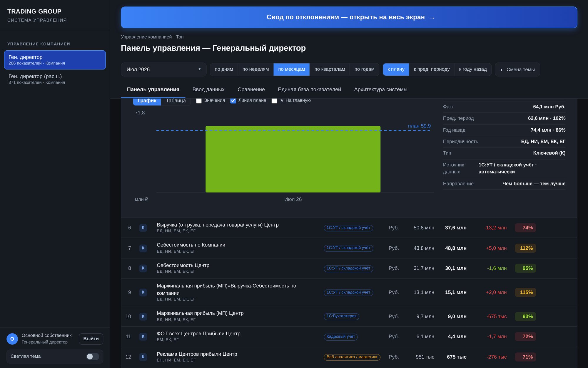Click 'Веб-аналитика / маркетинг' source tag
588x368 pixels.
coord(352,357)
